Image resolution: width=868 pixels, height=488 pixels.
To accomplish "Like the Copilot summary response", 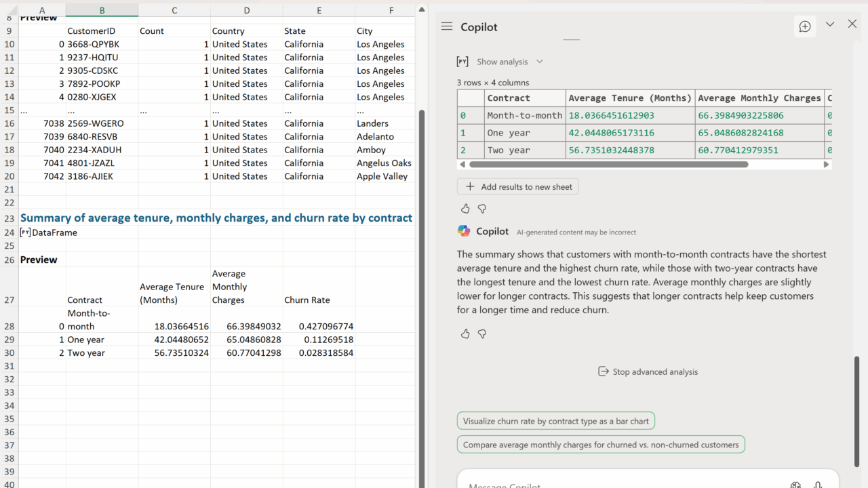I will coord(465,333).
